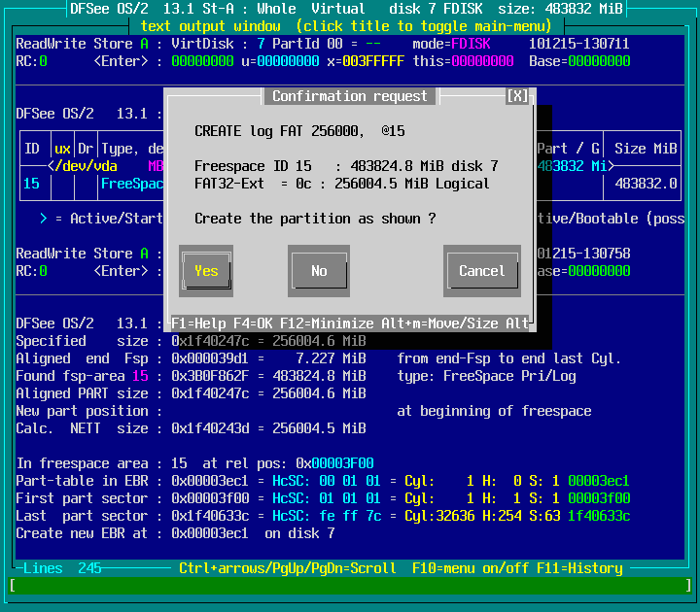Click the DFSee OS/2 main title bar
The width and height of the screenshot is (700, 612).
350,9
